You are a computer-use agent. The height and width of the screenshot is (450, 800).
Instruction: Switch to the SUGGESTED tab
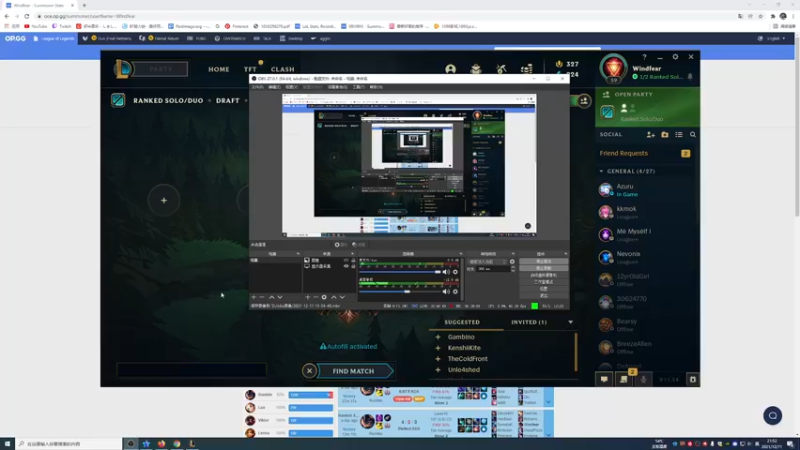coord(462,322)
